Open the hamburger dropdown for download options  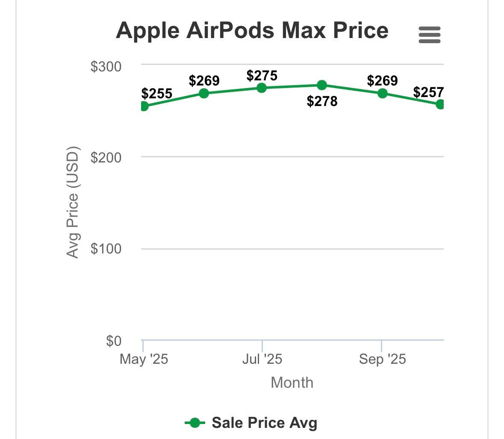(x=430, y=35)
